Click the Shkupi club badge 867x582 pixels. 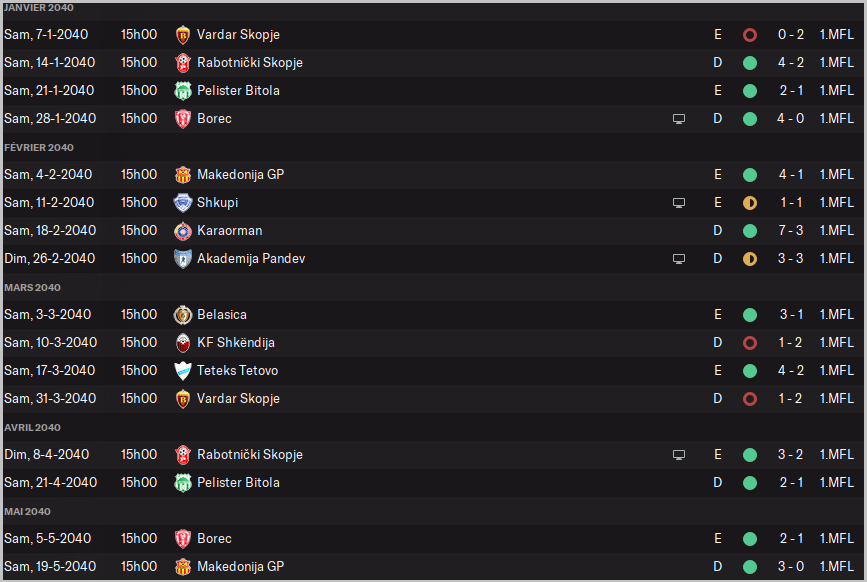tap(182, 202)
